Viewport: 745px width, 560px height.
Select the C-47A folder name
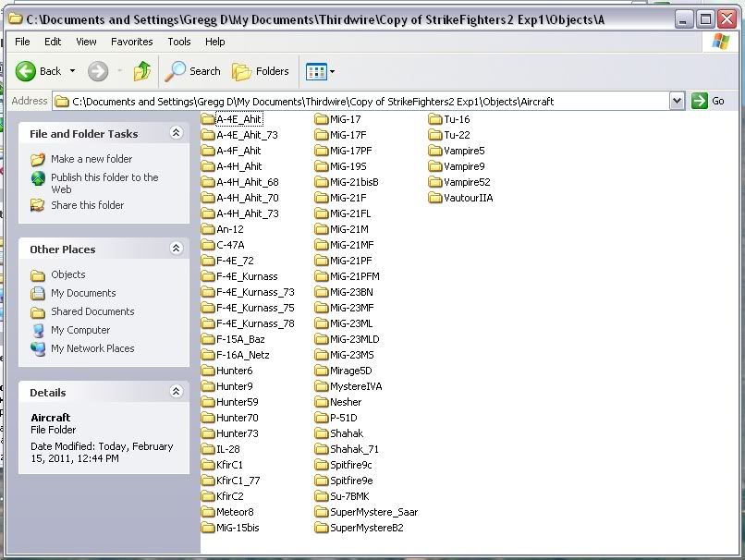pyautogui.click(x=230, y=245)
